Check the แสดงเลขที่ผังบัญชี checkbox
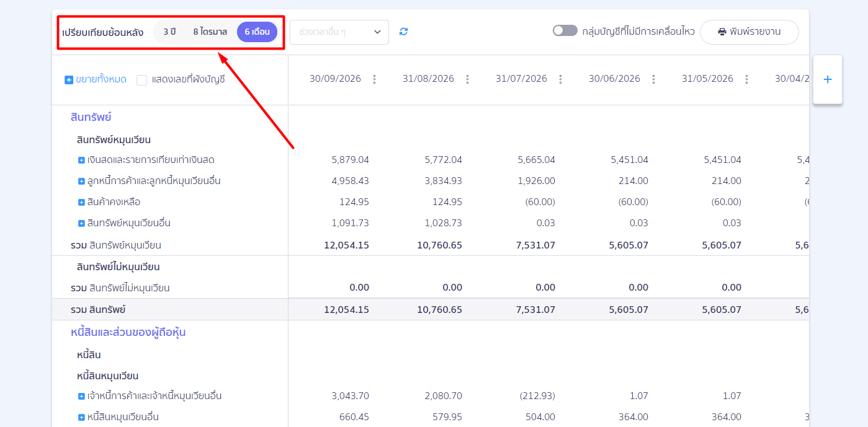The image size is (868, 427). pyautogui.click(x=142, y=80)
